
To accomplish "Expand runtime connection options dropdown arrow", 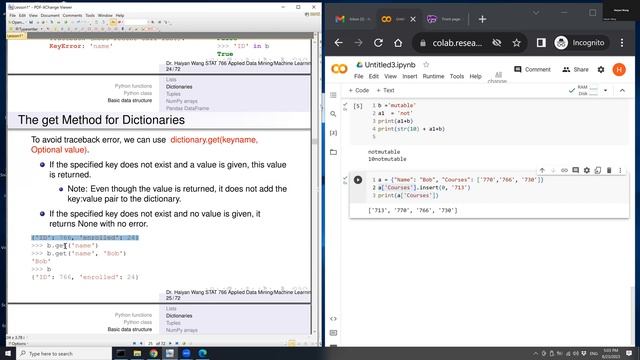I will pos(605,90).
